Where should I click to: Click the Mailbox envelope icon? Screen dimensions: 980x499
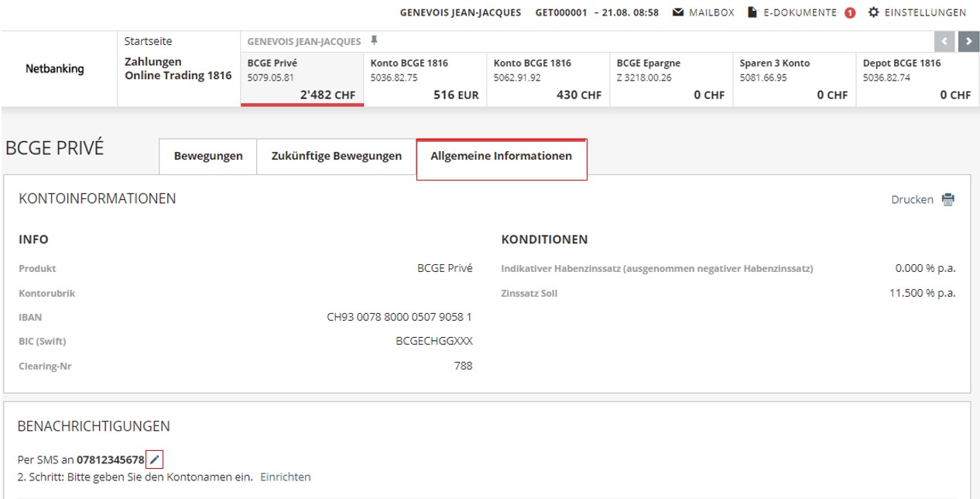coord(678,12)
